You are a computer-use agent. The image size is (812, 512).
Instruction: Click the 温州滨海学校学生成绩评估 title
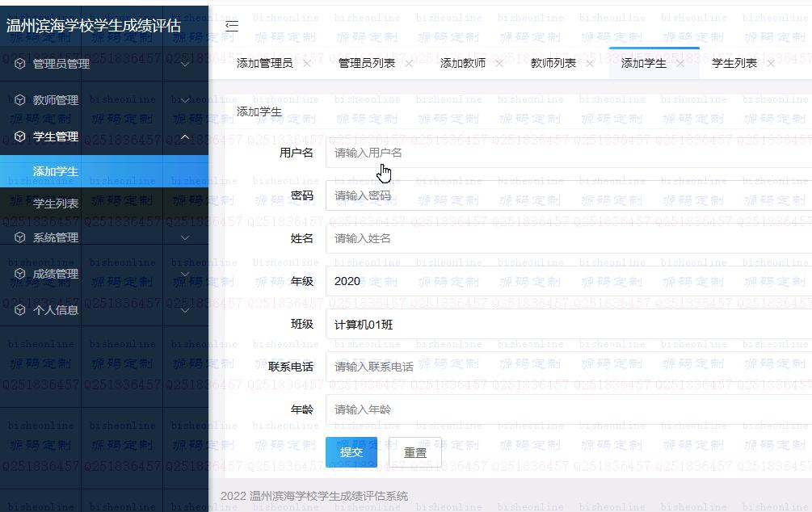tap(94, 25)
